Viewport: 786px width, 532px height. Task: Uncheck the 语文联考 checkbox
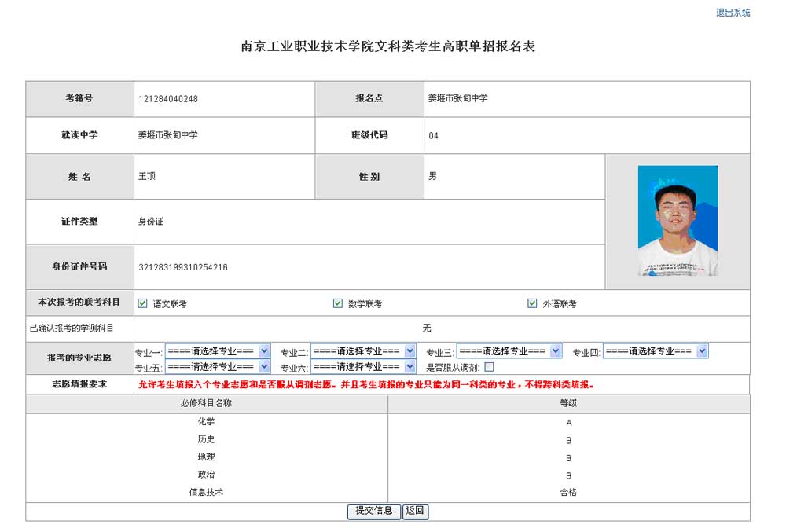coord(143,303)
